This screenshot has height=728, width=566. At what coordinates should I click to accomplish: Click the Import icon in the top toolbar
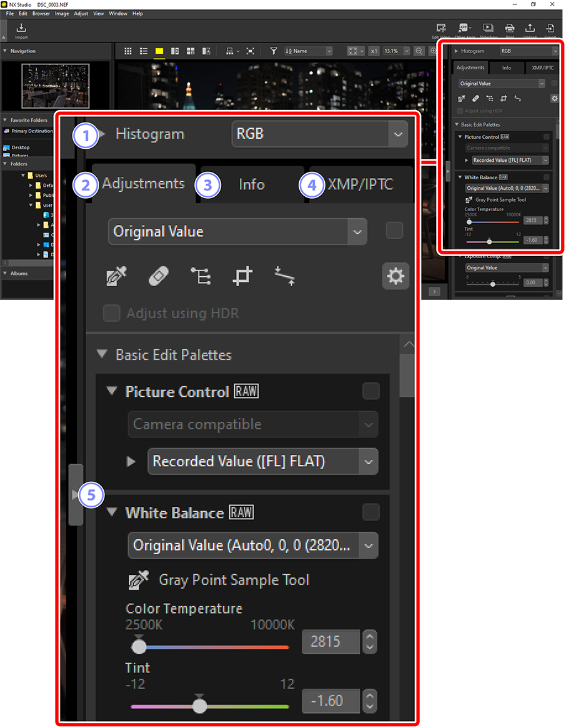21,29
